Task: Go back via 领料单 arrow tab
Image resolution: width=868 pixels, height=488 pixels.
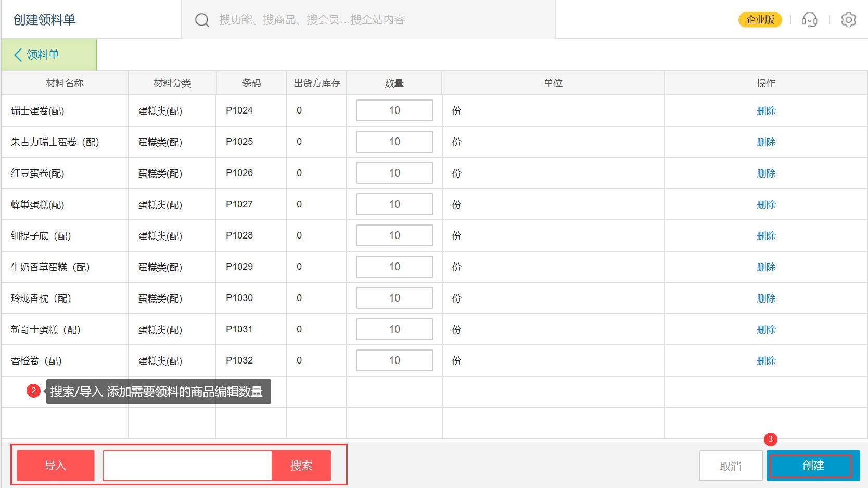Action: point(37,55)
